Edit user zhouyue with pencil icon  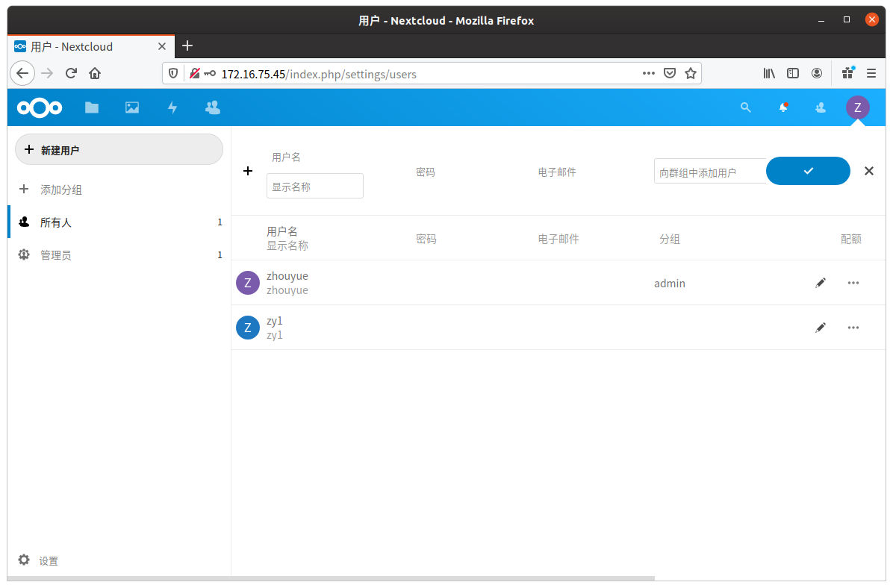click(x=821, y=282)
